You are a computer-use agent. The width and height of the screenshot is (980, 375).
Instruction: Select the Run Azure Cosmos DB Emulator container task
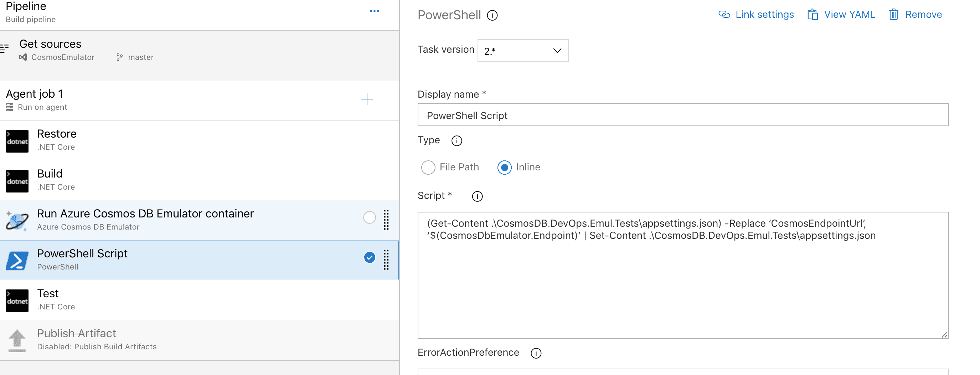[199, 220]
